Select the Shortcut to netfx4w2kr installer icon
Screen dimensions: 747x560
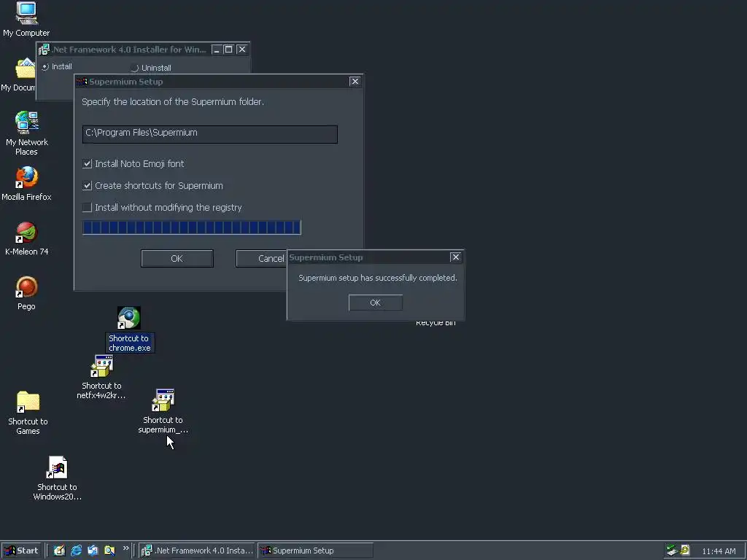pos(101,377)
